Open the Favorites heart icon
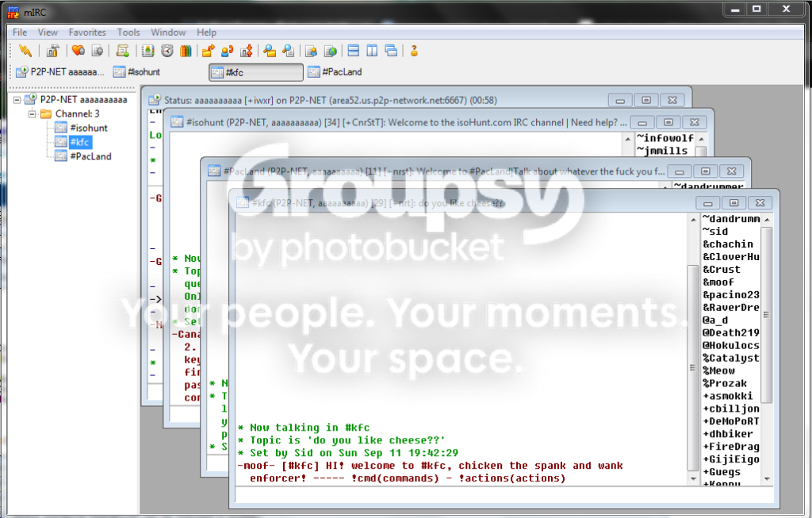812x518 pixels. coord(79,51)
